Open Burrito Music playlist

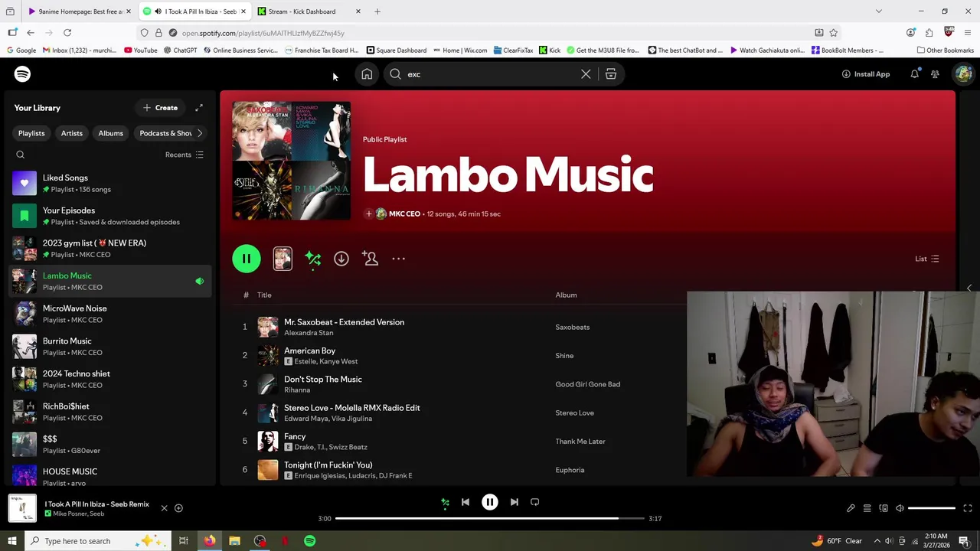[x=109, y=347]
